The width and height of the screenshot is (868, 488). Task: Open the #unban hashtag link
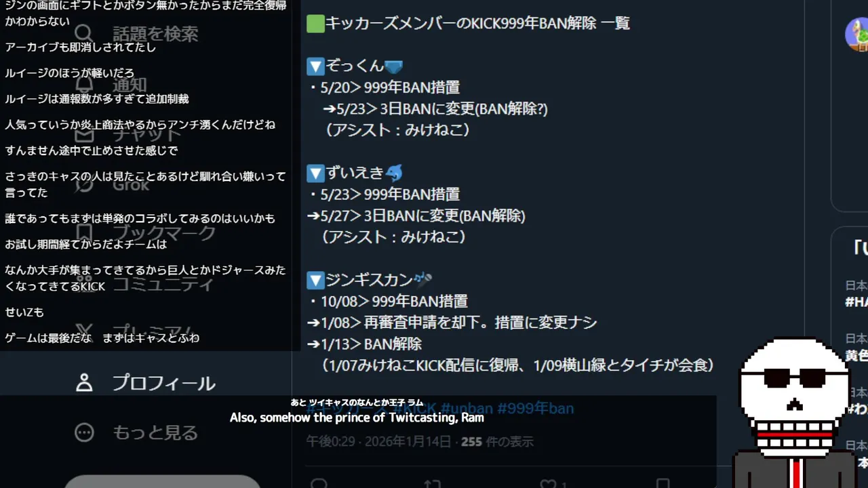467,408
